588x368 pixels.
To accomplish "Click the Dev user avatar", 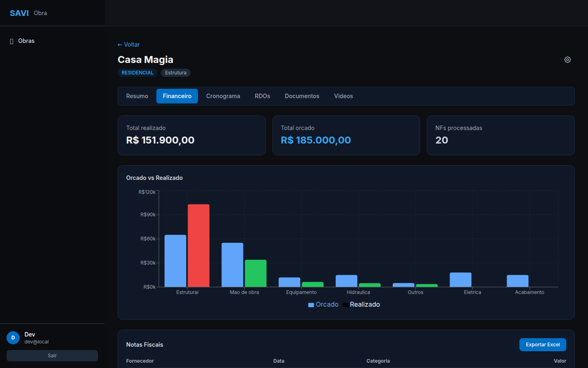I will [x=13, y=338].
